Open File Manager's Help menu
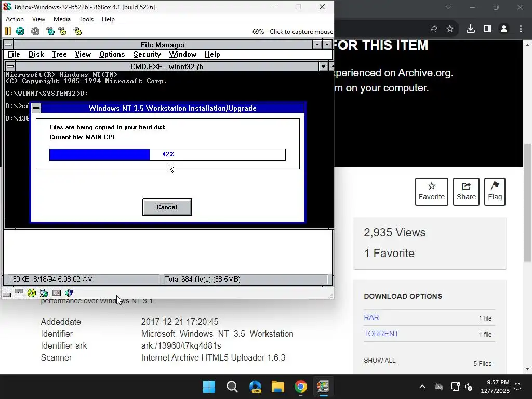Image resolution: width=532 pixels, height=399 pixels. (x=212, y=54)
